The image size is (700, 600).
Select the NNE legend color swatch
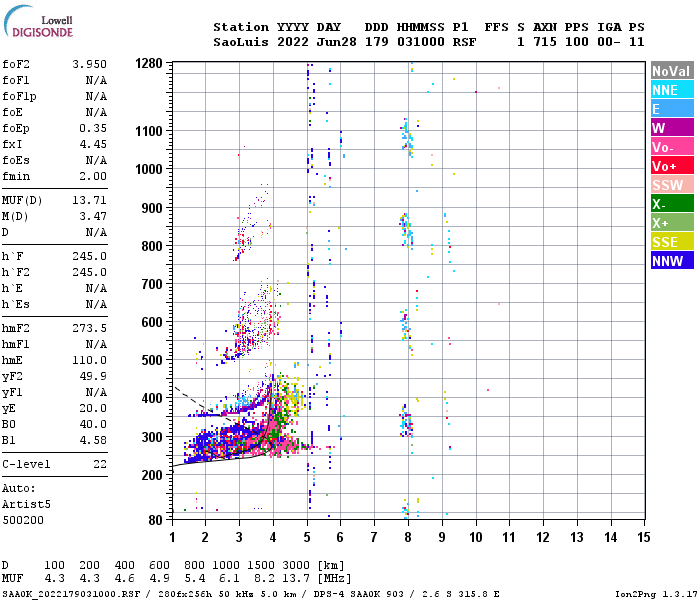pyautogui.click(x=672, y=90)
